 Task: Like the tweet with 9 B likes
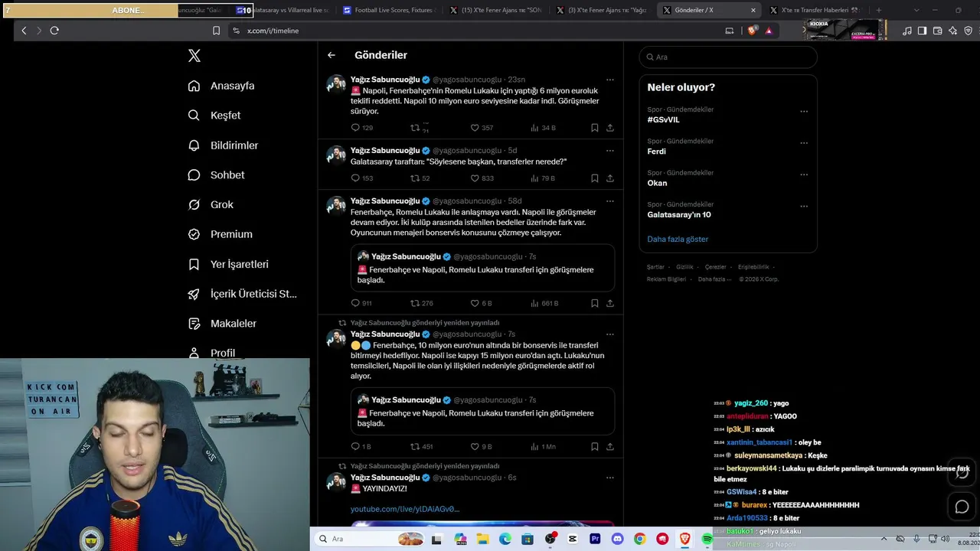pos(475,446)
